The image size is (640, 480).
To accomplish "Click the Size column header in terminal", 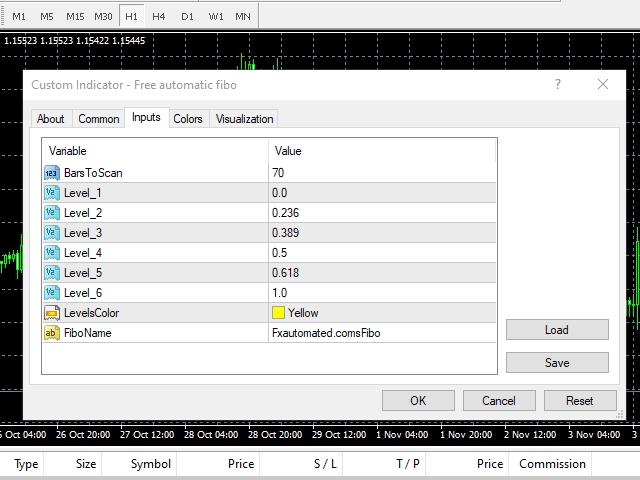I will [86, 464].
